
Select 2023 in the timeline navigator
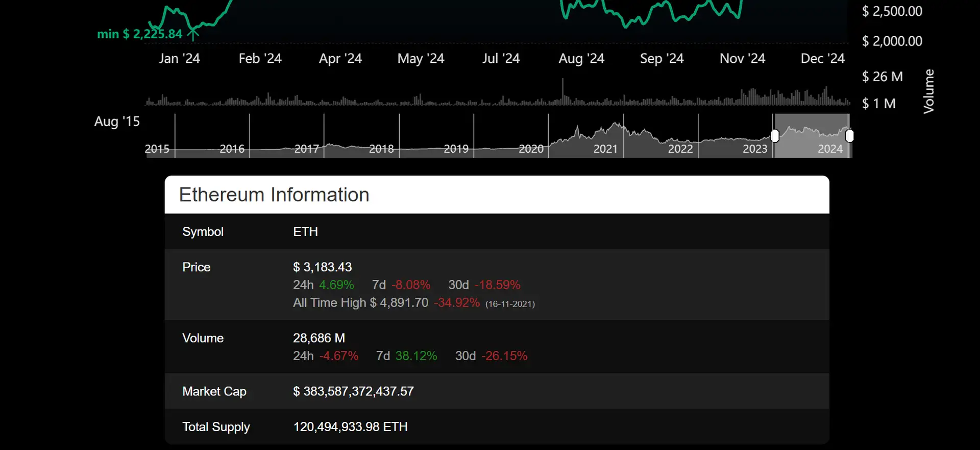[755, 149]
